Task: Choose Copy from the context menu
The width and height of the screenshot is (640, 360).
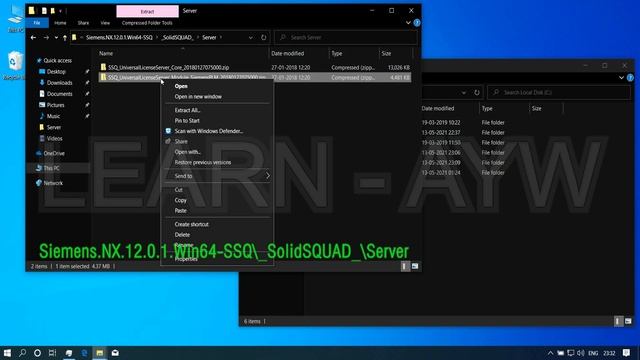Action: pyautogui.click(x=180, y=200)
